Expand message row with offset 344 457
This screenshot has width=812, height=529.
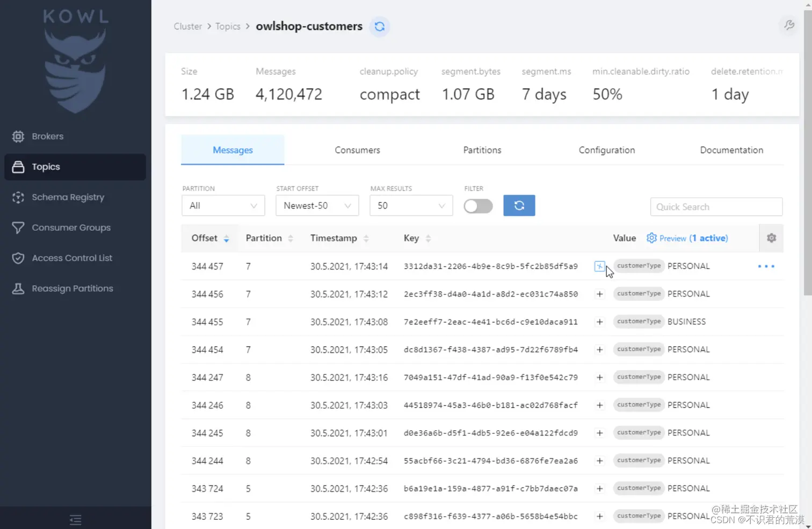point(600,266)
